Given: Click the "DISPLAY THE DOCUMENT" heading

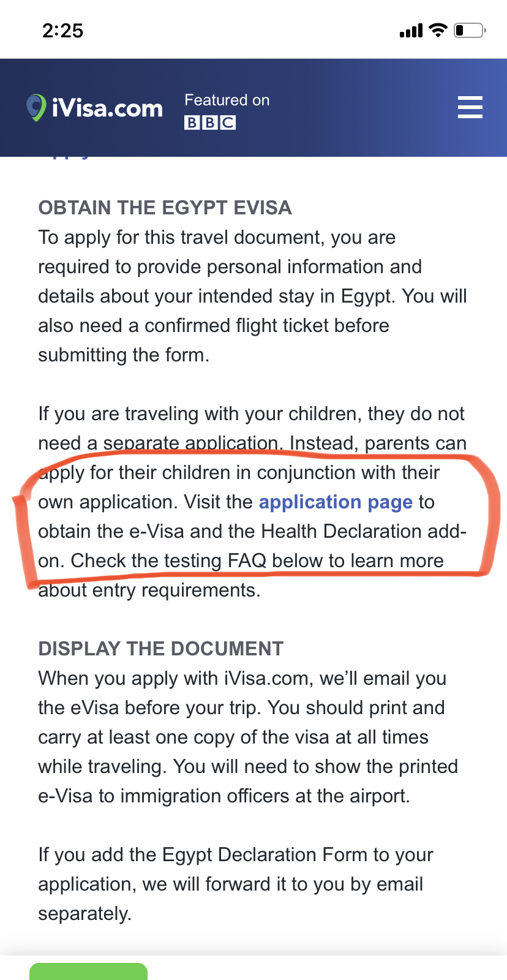Looking at the screenshot, I should pos(161,649).
